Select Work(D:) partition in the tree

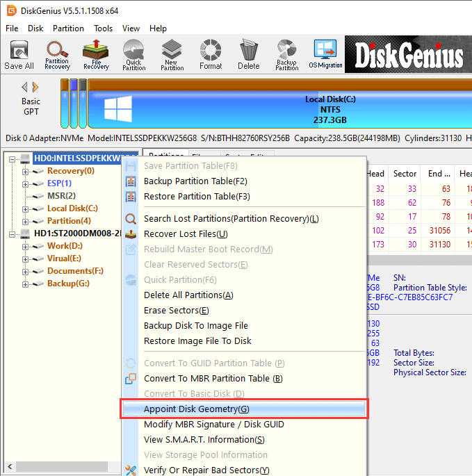(x=64, y=246)
